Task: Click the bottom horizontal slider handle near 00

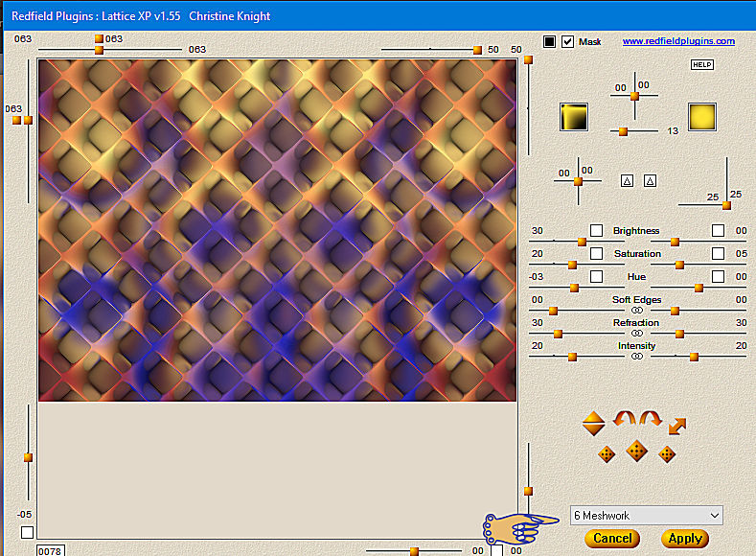Action: click(x=414, y=551)
